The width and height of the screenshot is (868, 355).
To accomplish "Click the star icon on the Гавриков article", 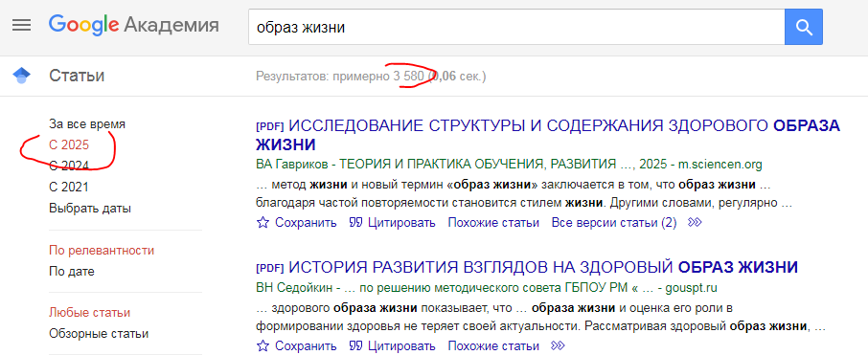I will 263,223.
